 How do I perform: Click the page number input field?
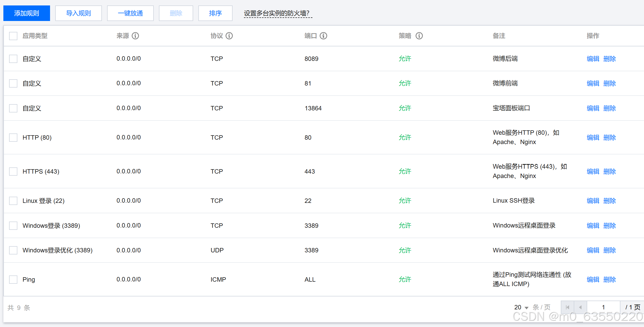pyautogui.click(x=603, y=307)
